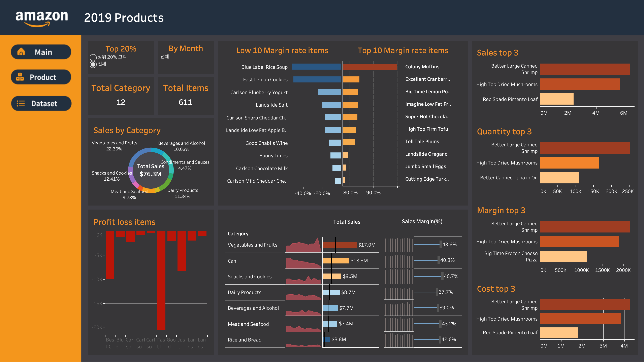Click Rice and Bread category label

click(x=244, y=340)
